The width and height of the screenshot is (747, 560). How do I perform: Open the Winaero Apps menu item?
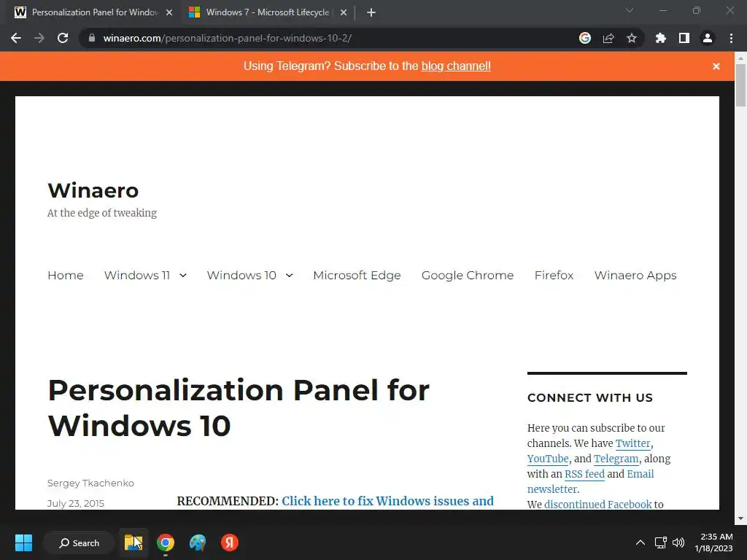point(635,275)
